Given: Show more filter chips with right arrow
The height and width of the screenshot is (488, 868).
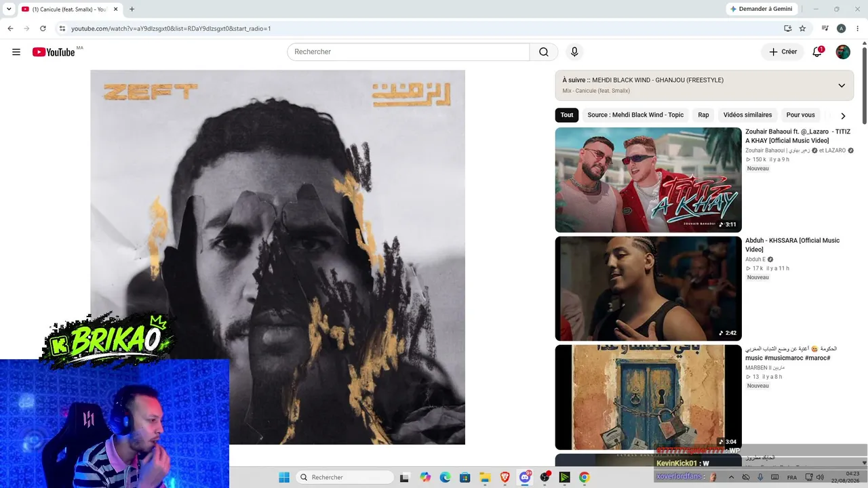Looking at the screenshot, I should 843,115.
